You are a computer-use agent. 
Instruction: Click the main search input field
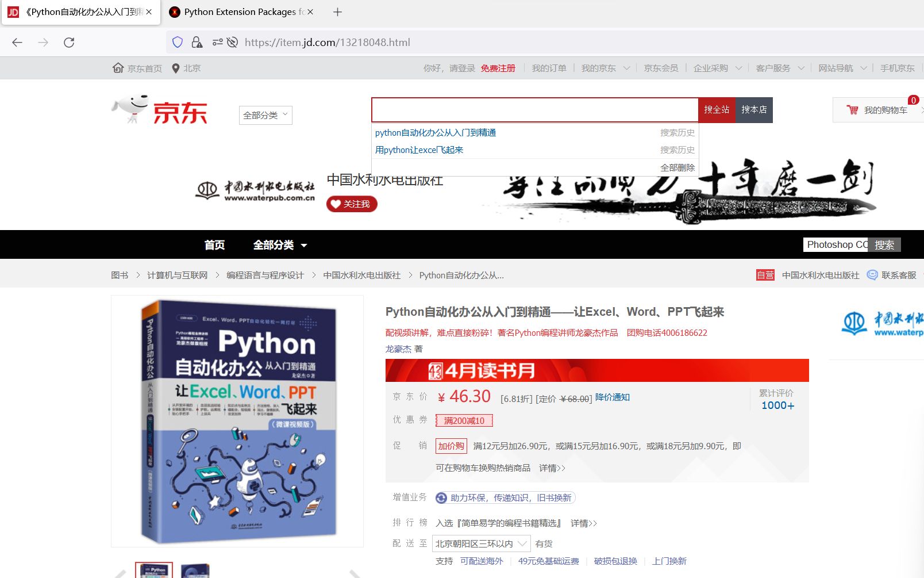(x=534, y=110)
